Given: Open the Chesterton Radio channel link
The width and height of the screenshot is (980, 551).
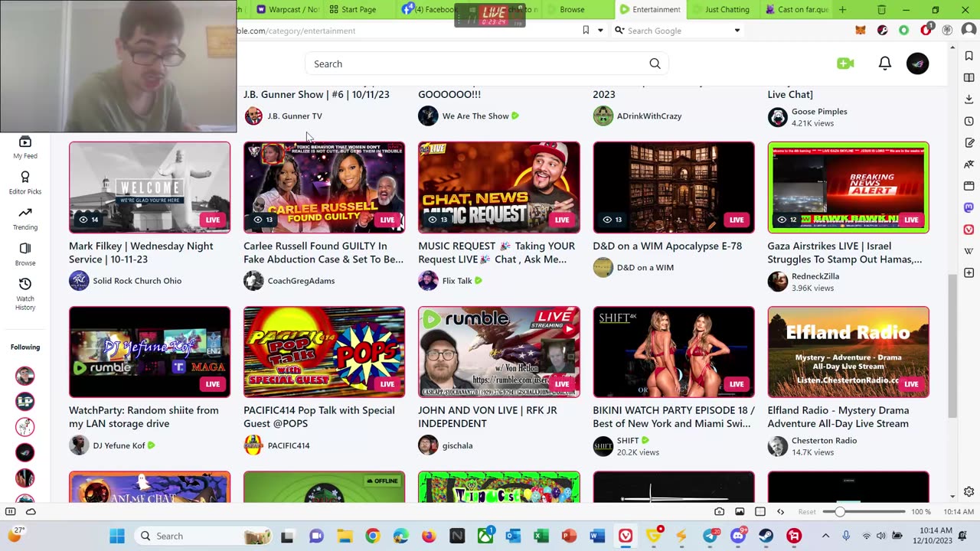Looking at the screenshot, I should tap(824, 441).
